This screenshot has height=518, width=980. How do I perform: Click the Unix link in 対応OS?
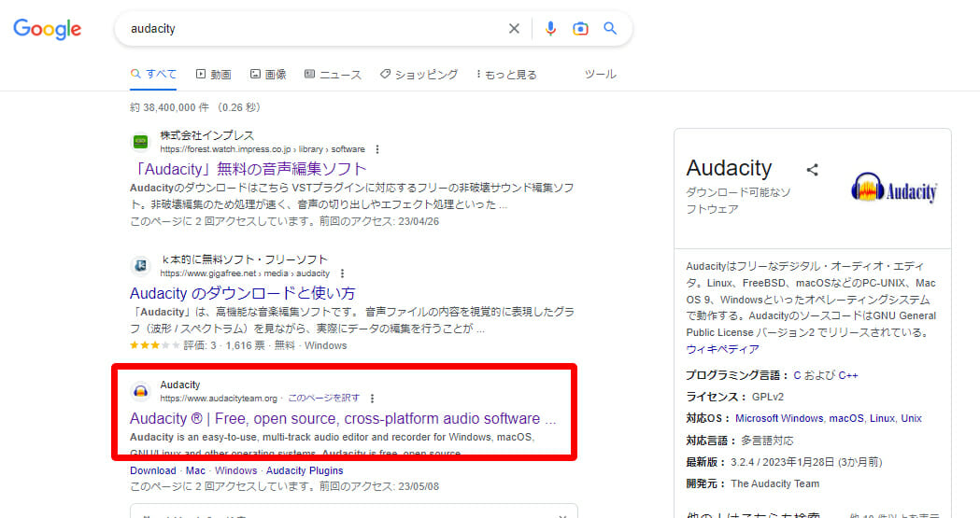(x=911, y=418)
